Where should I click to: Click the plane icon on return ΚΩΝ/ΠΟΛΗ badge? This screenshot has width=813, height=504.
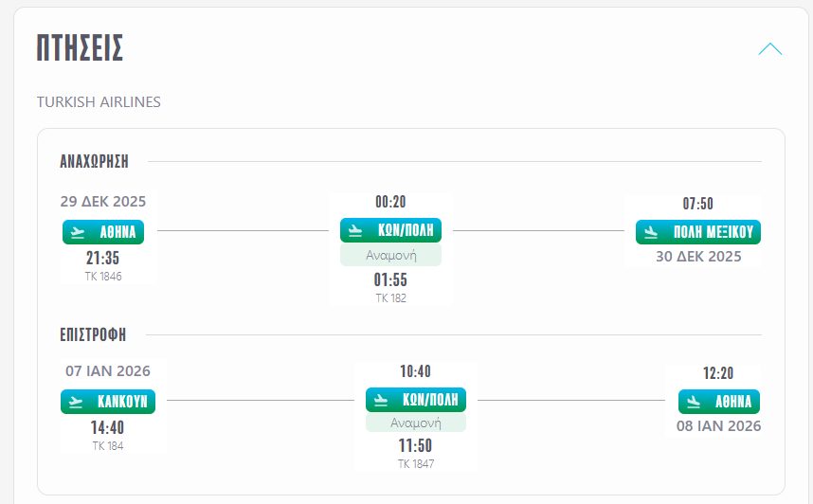(x=382, y=400)
